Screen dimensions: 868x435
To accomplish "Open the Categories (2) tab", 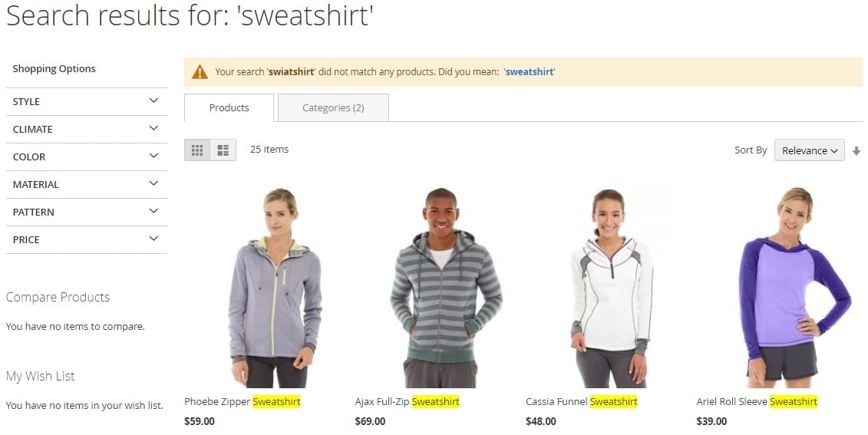I will (333, 108).
